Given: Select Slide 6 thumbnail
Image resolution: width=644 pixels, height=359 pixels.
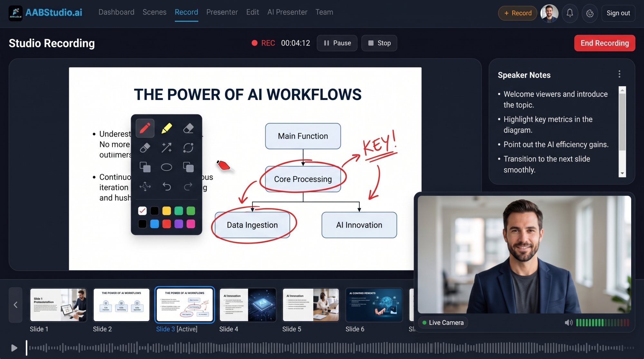Looking at the screenshot, I should pyautogui.click(x=374, y=305).
